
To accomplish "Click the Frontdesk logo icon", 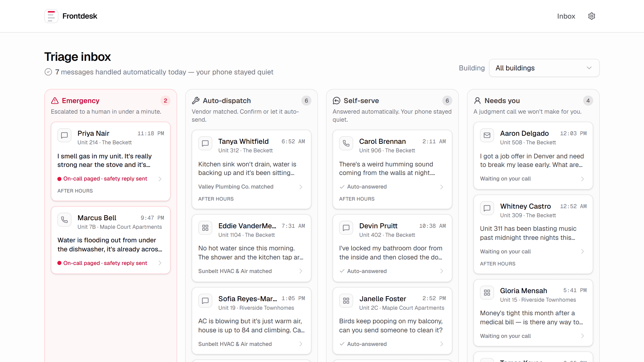I will 51,16.
